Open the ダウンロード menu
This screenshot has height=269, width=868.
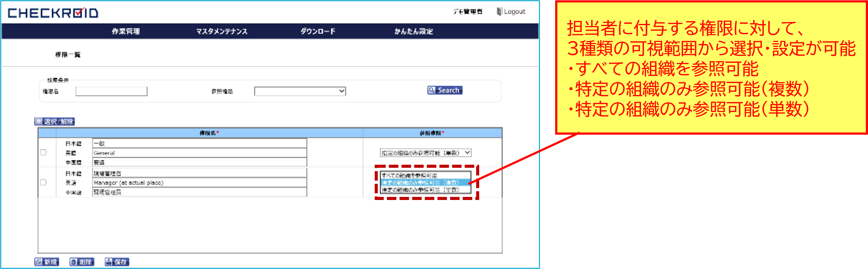318,31
